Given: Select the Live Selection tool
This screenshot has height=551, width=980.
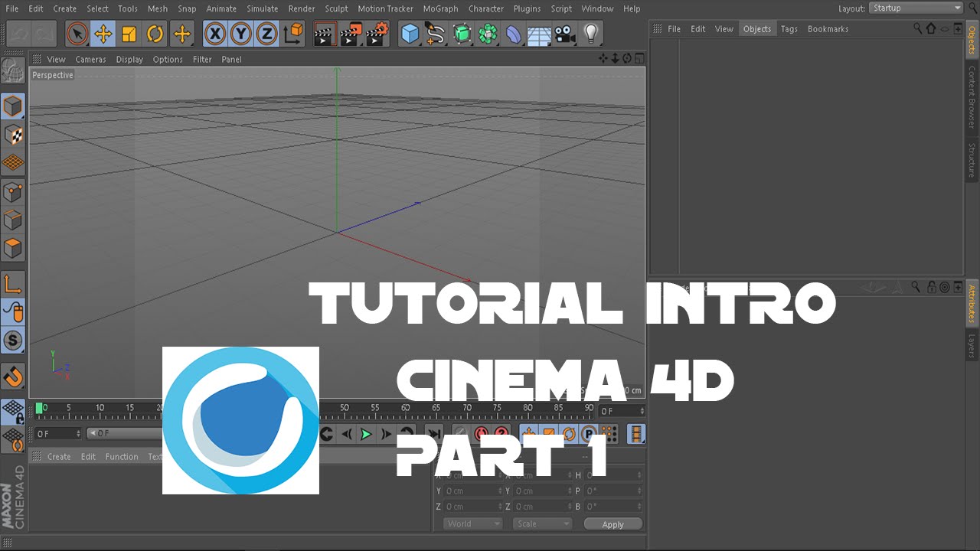Looking at the screenshot, I should coord(77,34).
